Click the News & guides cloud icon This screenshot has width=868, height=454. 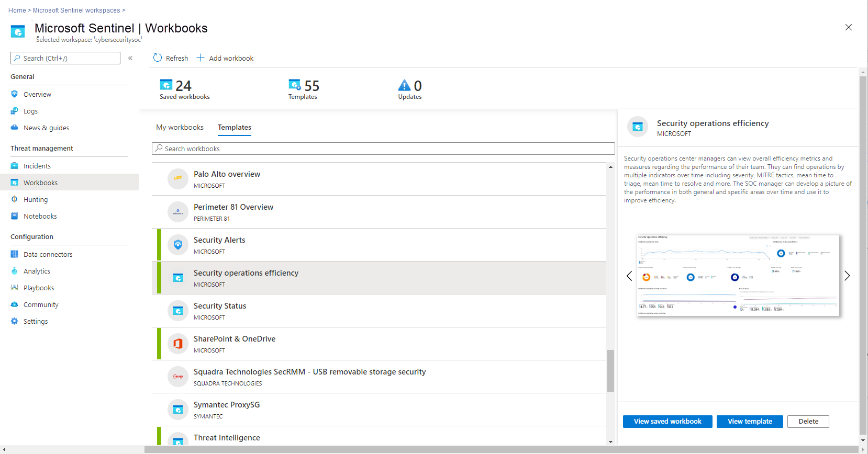point(15,128)
